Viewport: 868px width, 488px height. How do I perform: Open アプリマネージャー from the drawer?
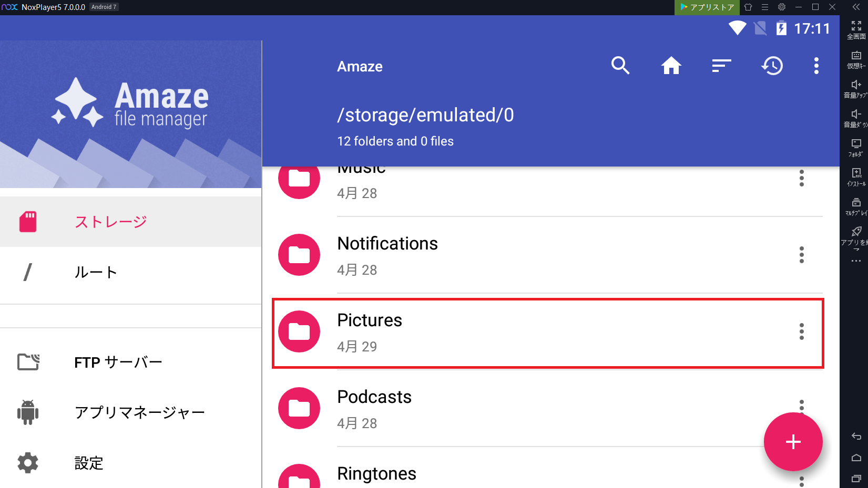pos(130,413)
